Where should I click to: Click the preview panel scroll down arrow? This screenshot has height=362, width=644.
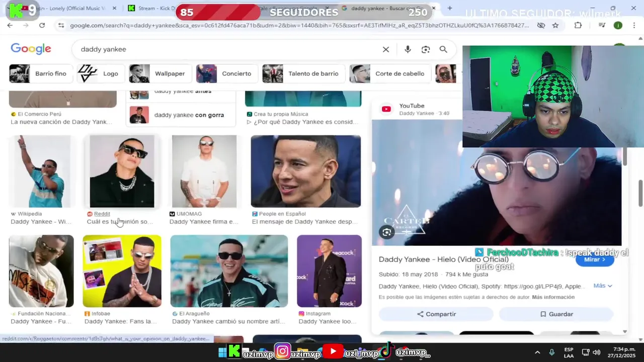(625, 331)
